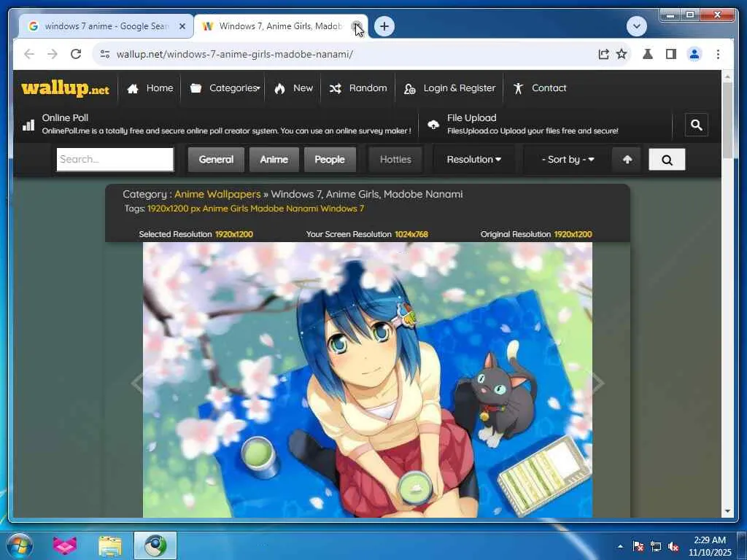Show hidden system tray icons
Screen dimensions: 747x560
(x=620, y=547)
